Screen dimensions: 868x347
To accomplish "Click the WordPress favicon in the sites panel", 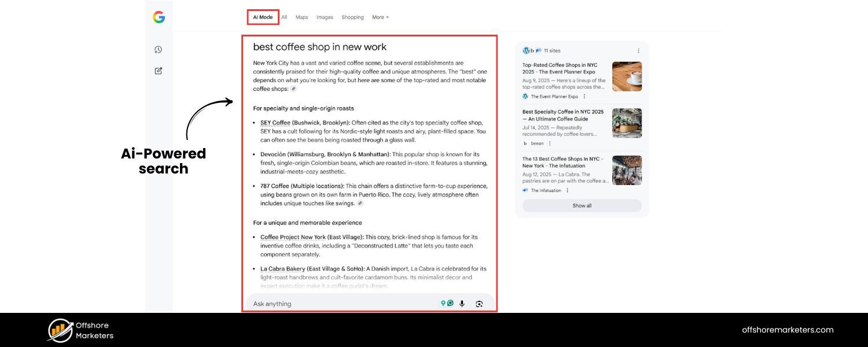I will [x=526, y=51].
